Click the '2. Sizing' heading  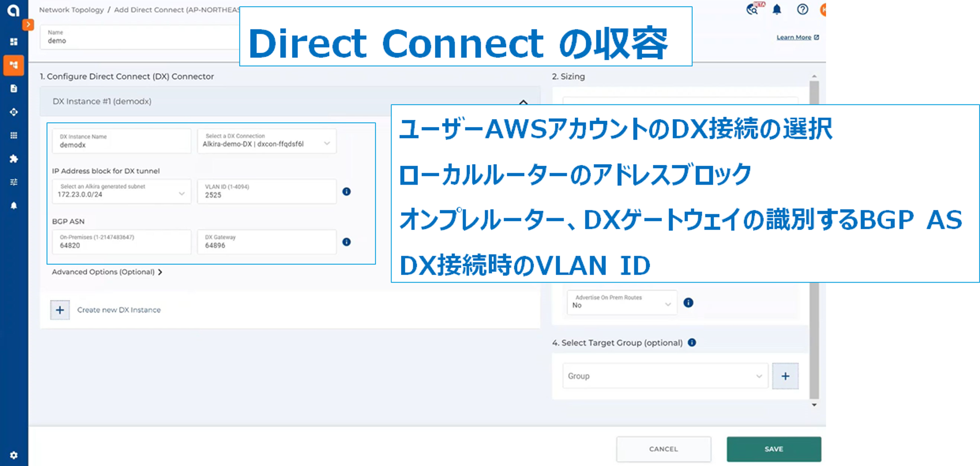tap(568, 76)
